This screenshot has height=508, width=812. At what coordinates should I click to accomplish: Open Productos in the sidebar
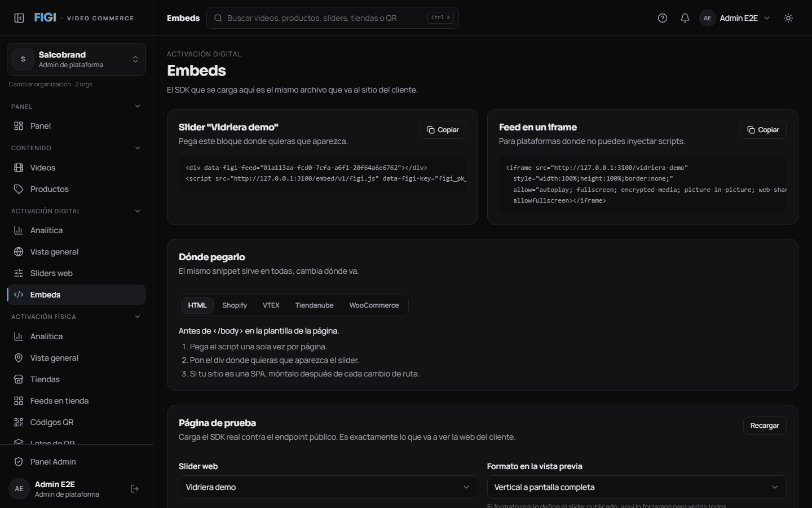(x=76, y=189)
